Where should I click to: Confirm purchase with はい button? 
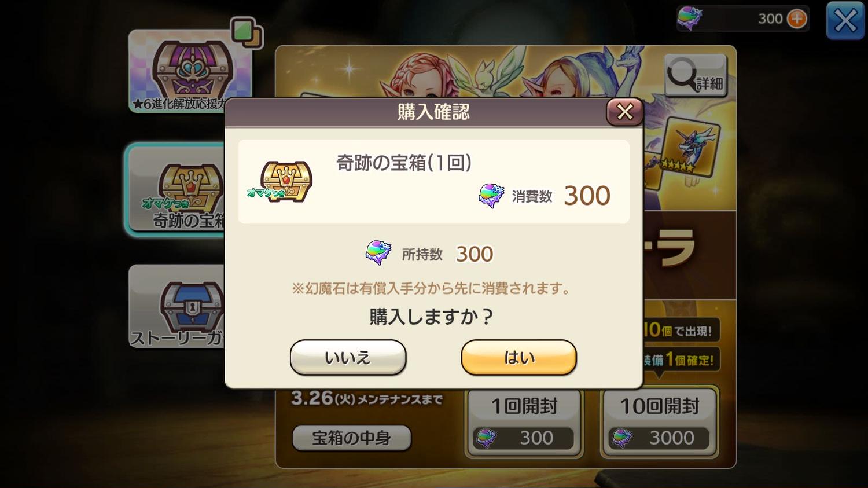(x=518, y=357)
